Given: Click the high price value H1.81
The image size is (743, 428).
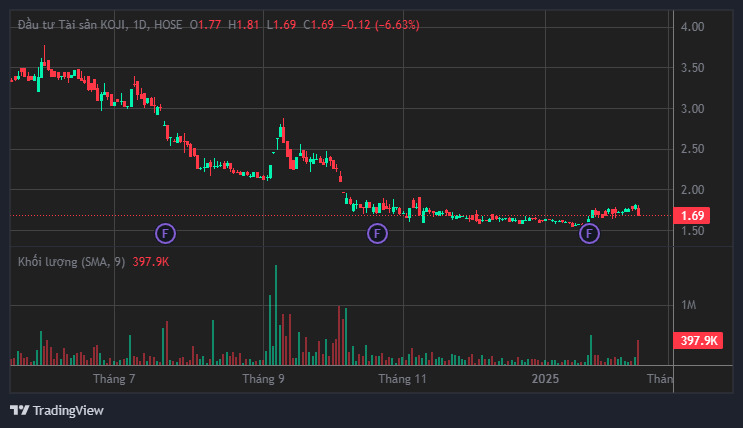Looking at the screenshot, I should 244,25.
